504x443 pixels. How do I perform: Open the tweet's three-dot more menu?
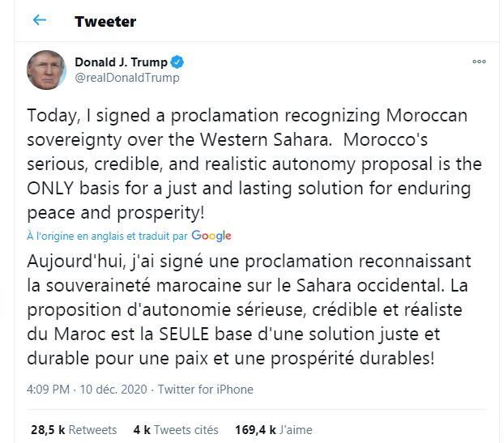(479, 62)
